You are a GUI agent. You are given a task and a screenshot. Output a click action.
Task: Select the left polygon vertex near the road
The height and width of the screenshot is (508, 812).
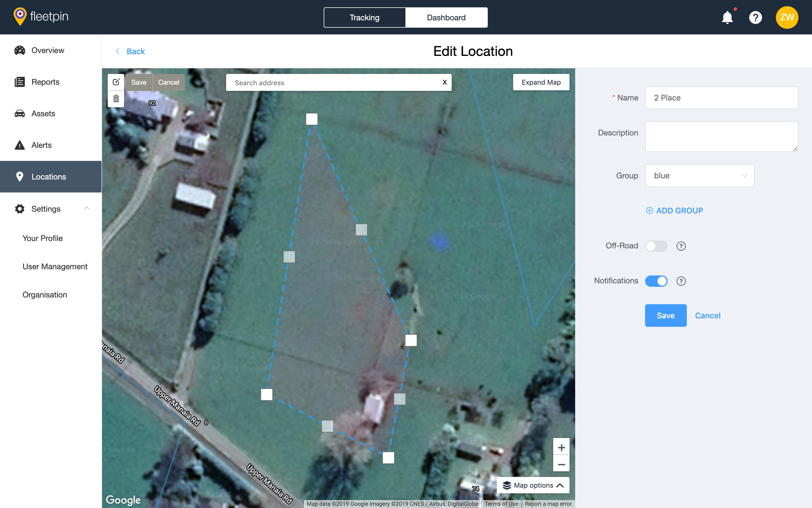(x=267, y=395)
